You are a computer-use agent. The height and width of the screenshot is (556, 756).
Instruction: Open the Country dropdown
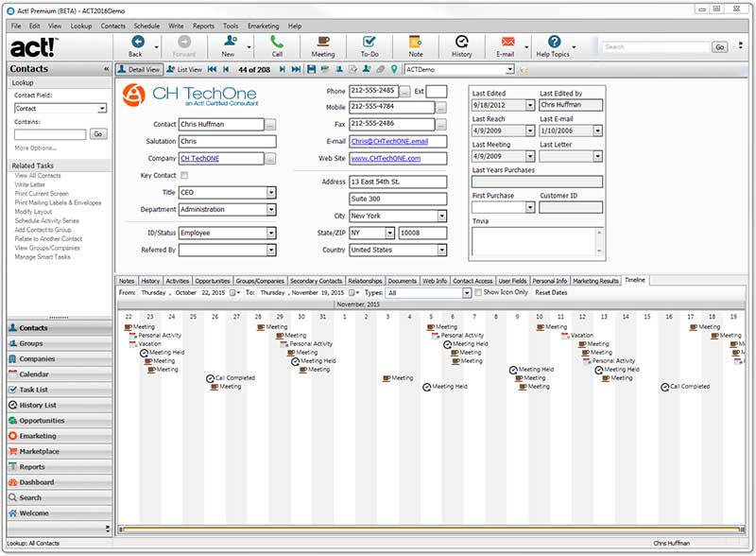tap(441, 250)
